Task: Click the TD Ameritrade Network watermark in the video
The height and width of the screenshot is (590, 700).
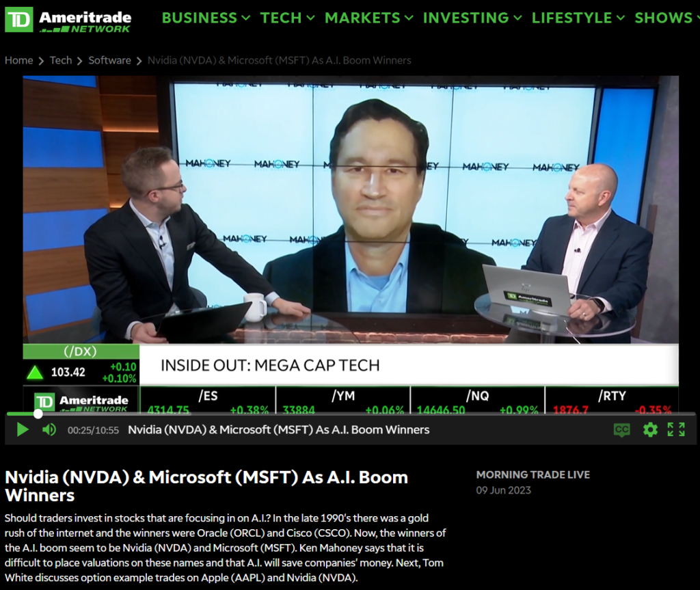Action: pos(82,401)
